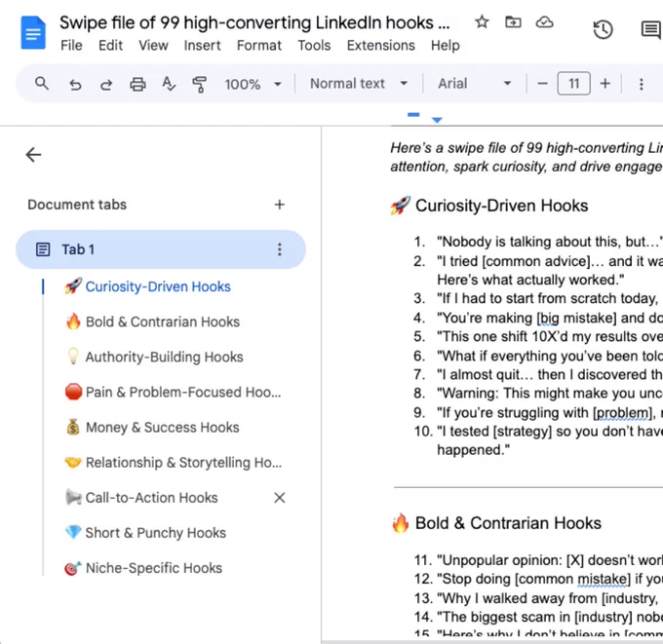This screenshot has height=644, width=663.
Task: Increase font size with plus button
Action: (605, 83)
